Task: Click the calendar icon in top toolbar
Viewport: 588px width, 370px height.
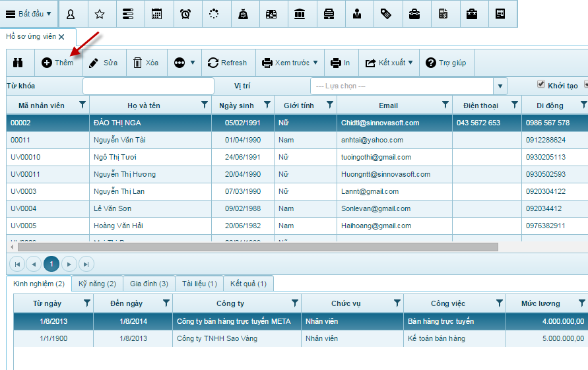Action: [x=156, y=14]
